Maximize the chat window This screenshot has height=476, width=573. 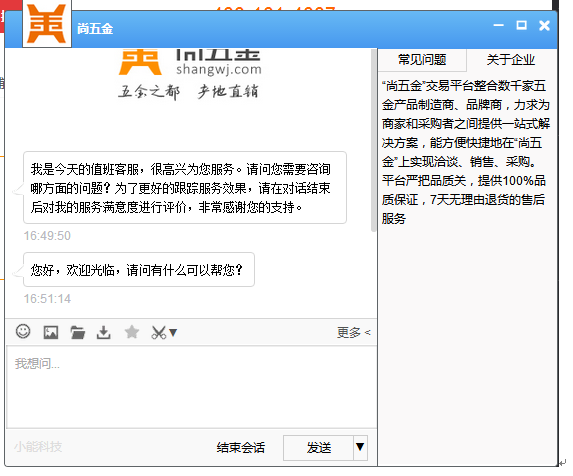point(521,25)
